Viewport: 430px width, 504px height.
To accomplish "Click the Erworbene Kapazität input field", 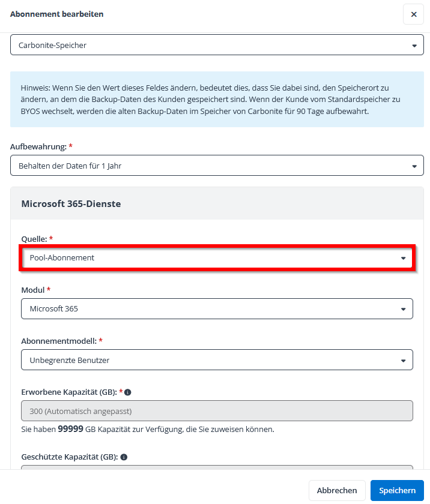I will [x=217, y=411].
